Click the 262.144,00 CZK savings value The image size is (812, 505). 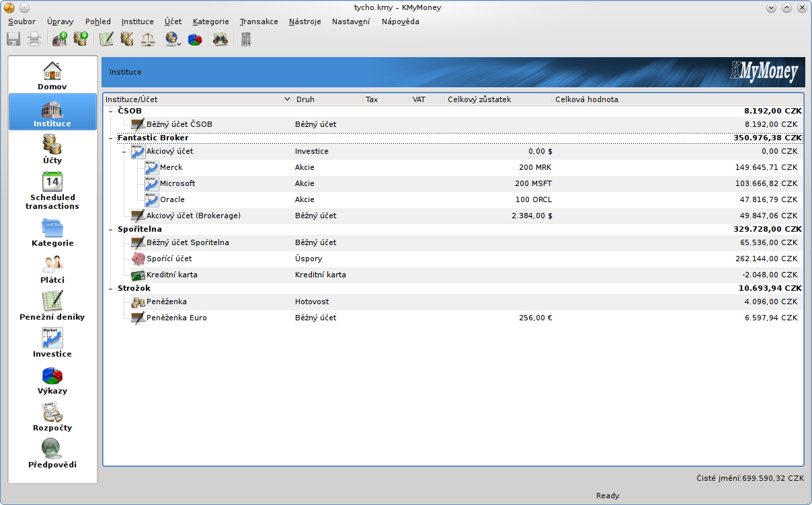coord(766,259)
